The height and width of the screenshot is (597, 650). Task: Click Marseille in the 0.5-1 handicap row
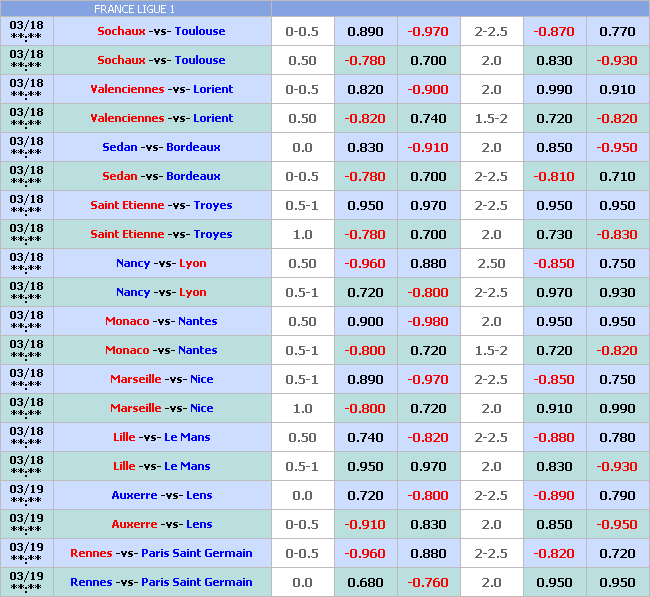tap(136, 379)
